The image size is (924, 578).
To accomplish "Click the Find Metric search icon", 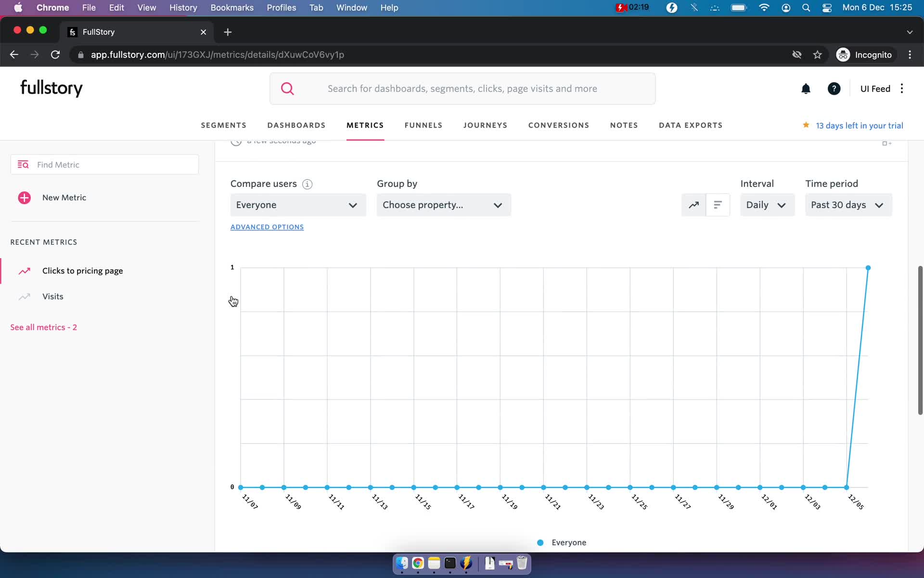I will 23,164.
